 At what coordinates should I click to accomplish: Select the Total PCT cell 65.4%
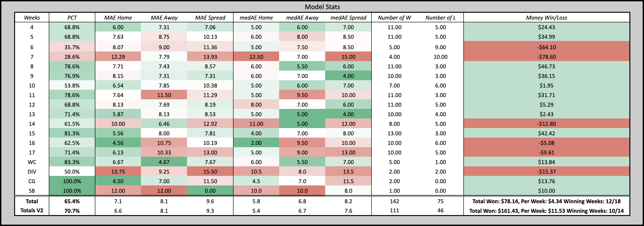(72, 202)
